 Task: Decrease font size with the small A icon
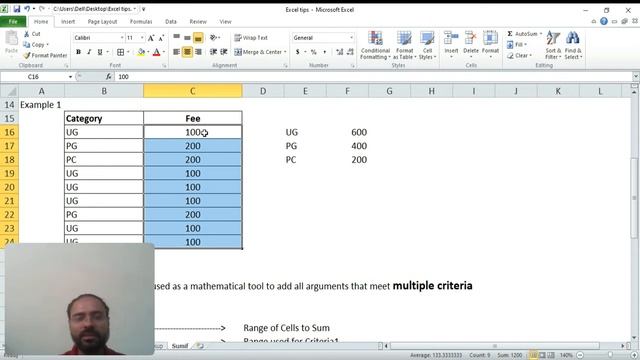(161, 38)
